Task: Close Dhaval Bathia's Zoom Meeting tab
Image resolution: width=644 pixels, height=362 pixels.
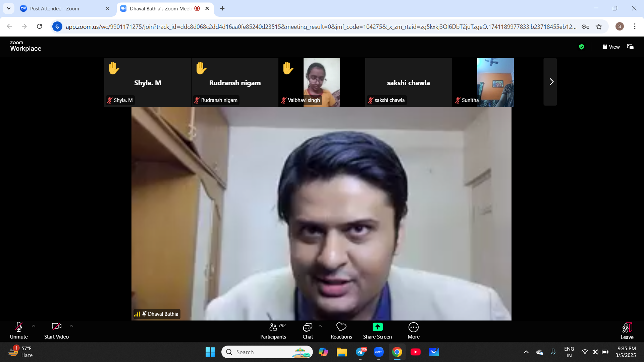Action: point(207,9)
